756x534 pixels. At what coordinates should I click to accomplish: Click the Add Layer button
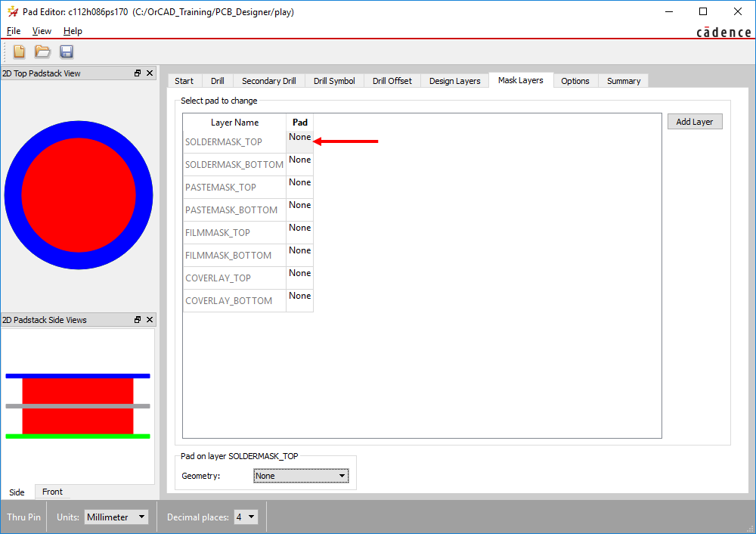pos(695,122)
